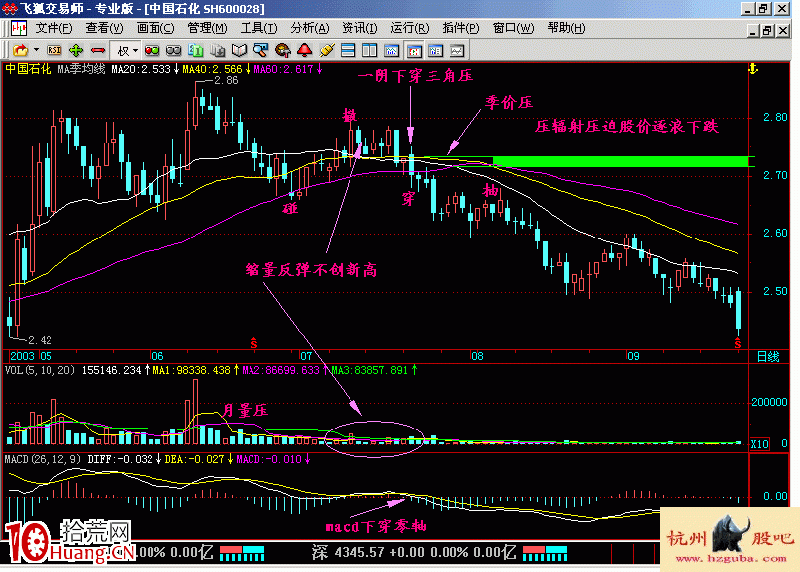Image resolution: width=800 pixels, height=572 pixels.
Task: Click the red S marker at chart's right end
Action: click(738, 344)
